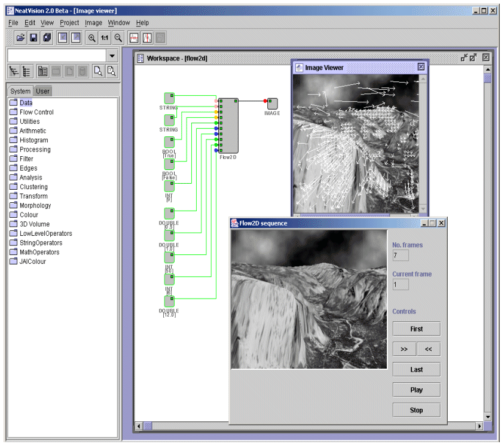Viewport: 504px width, 447px height.
Task: Expand the Flow Control folder
Action: 36,112
